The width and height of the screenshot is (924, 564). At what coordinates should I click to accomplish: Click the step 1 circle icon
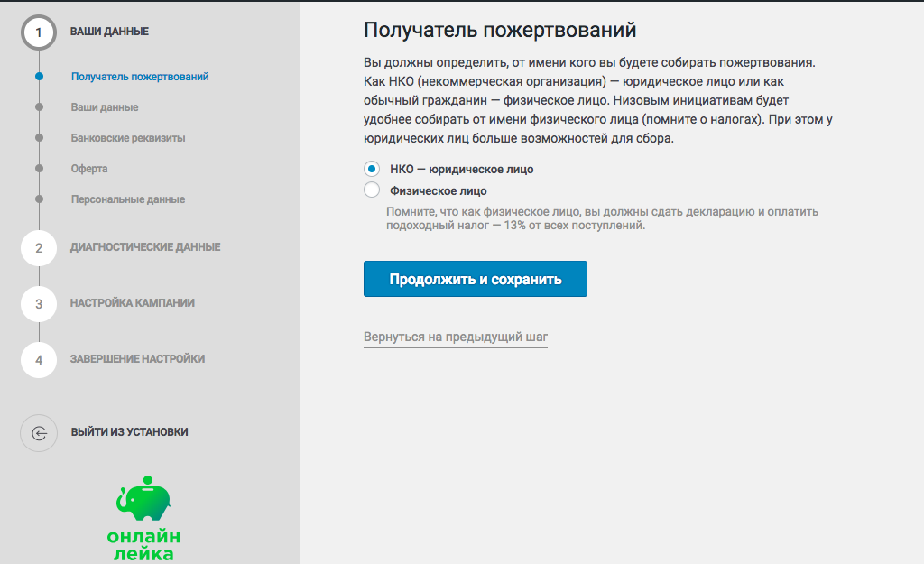39,32
